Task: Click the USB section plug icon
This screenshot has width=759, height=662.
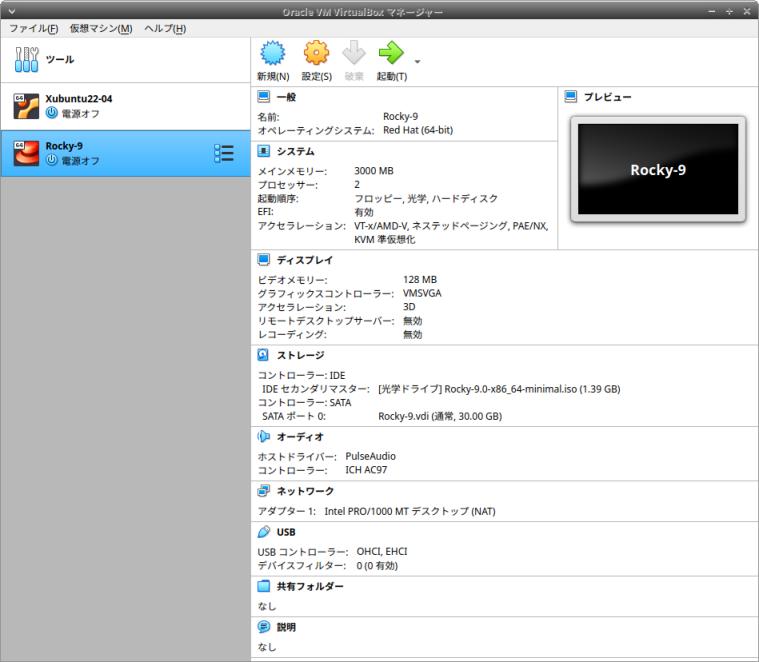Action: [264, 532]
